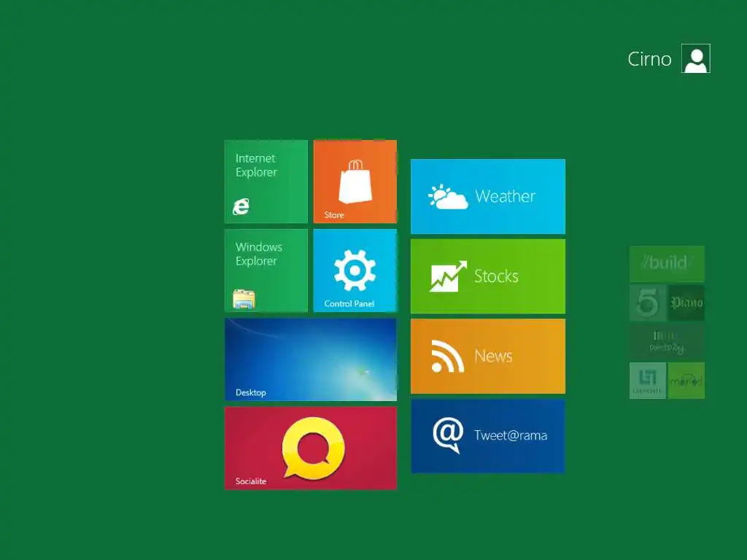Launch the Socialite tile
Viewport: 747px width, 560px height.
tap(311, 448)
